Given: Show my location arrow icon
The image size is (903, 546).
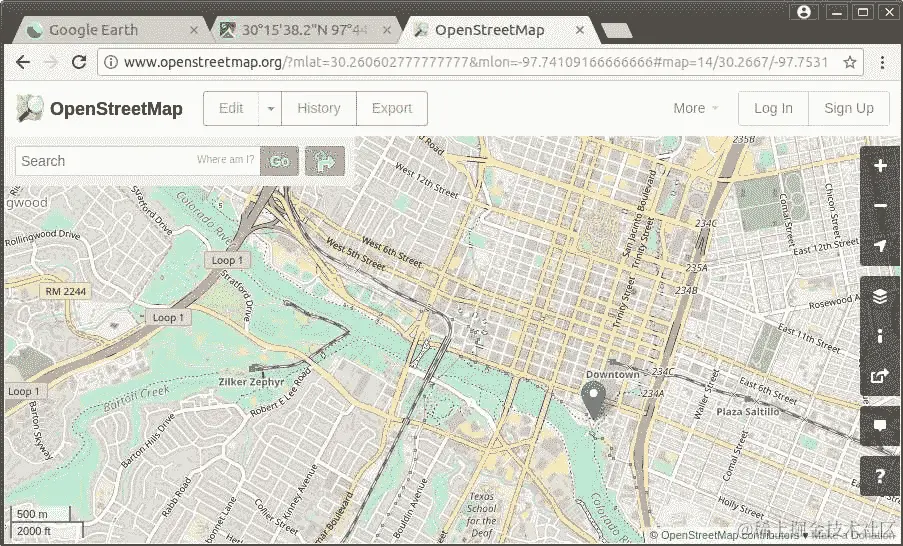Looking at the screenshot, I should pyautogui.click(x=880, y=246).
